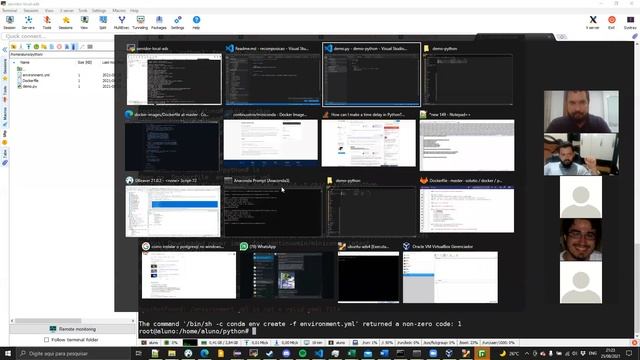
Task: Open Microsoft Edge from the taskbar
Action: [204, 353]
